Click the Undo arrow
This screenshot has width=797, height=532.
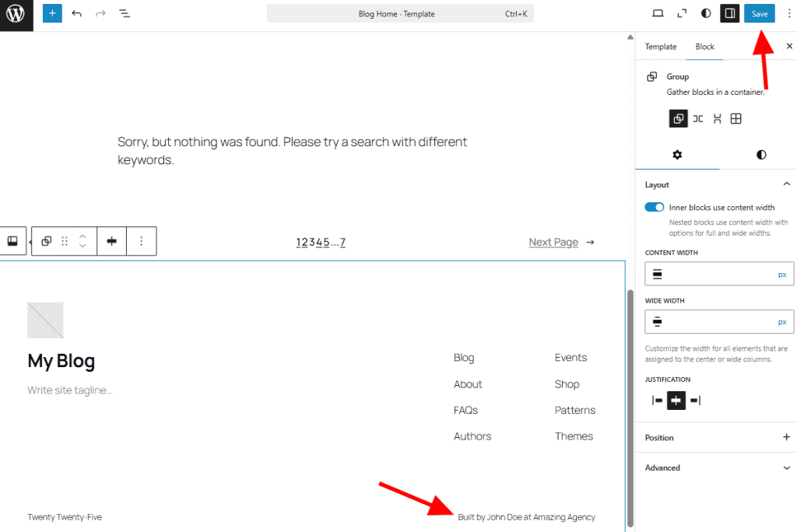click(x=75, y=13)
